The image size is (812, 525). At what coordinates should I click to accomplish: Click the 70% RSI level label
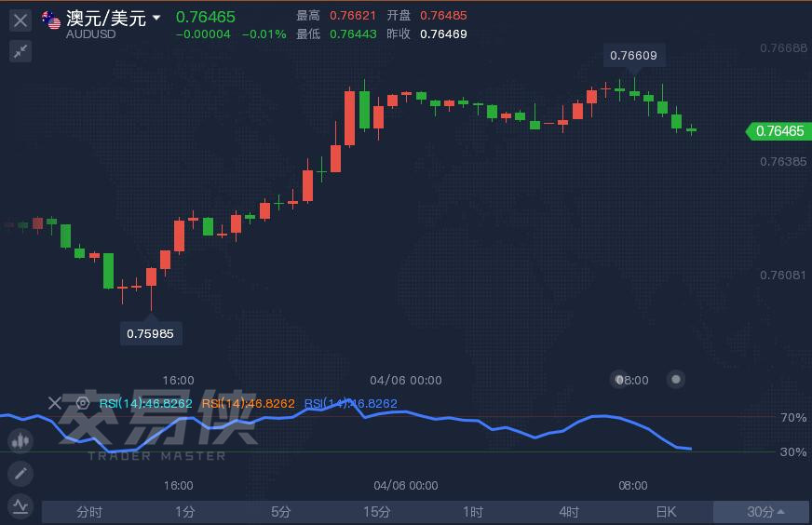[793, 417]
